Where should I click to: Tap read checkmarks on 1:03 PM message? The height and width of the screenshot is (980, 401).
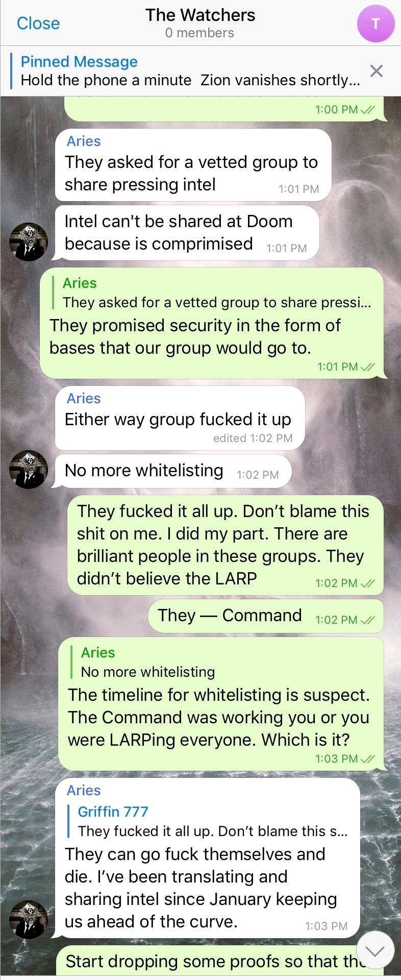coord(367,759)
